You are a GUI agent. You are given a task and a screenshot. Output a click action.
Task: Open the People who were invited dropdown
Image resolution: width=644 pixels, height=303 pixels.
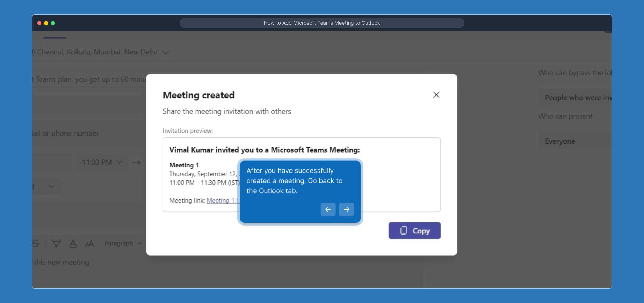click(574, 98)
